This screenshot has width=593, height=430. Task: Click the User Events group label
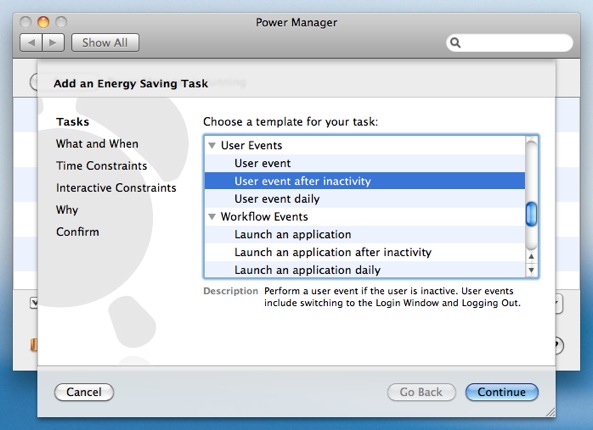point(251,145)
